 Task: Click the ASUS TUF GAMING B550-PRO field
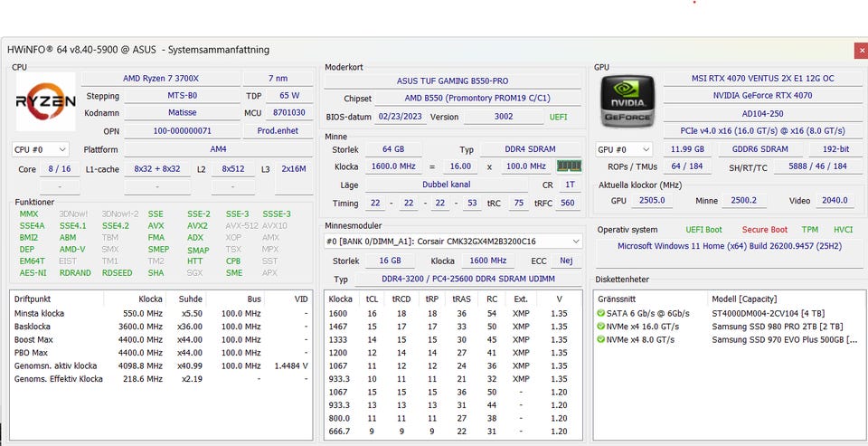452,81
